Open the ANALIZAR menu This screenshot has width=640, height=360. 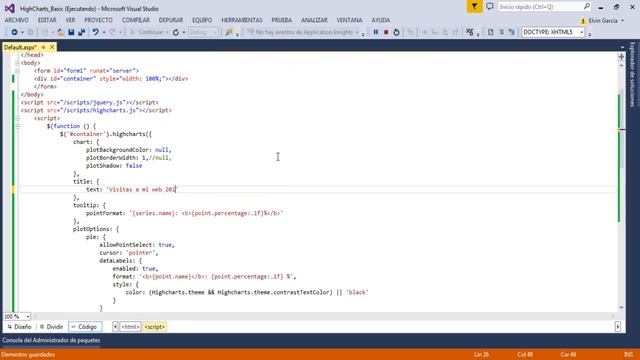pyautogui.click(x=314, y=20)
